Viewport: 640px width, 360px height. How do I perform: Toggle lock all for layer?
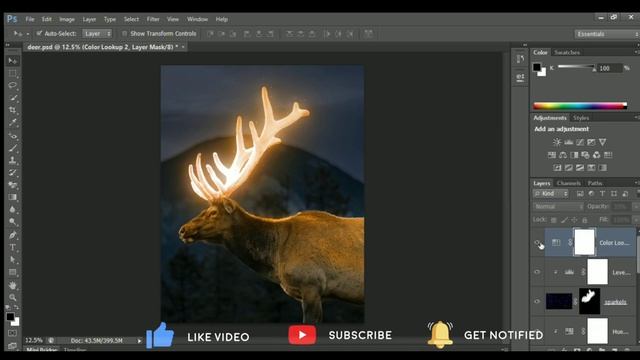tap(584, 220)
